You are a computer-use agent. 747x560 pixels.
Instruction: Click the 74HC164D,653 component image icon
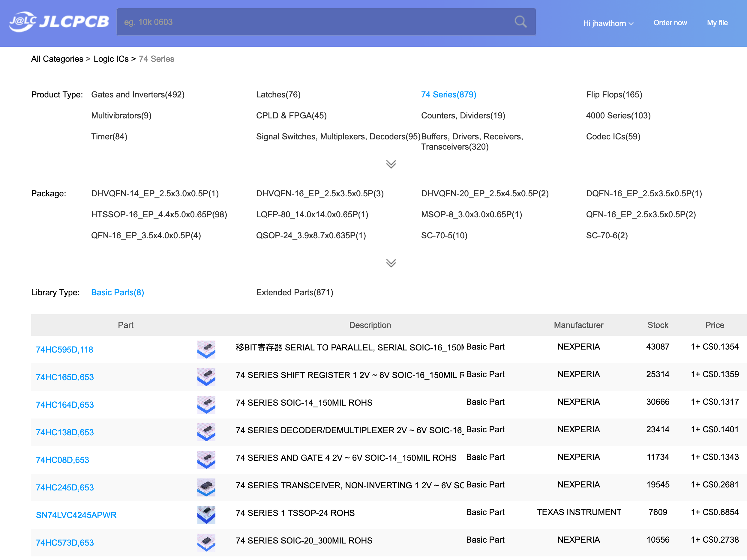[206, 404]
